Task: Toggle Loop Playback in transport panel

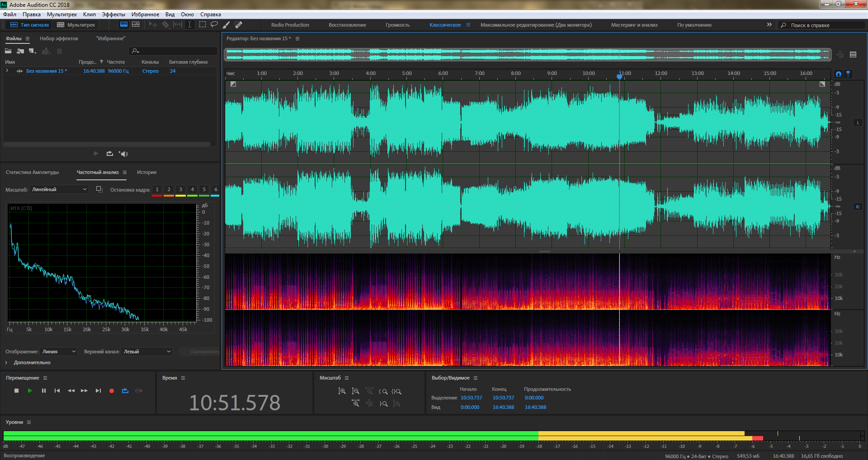Action: pos(125,390)
